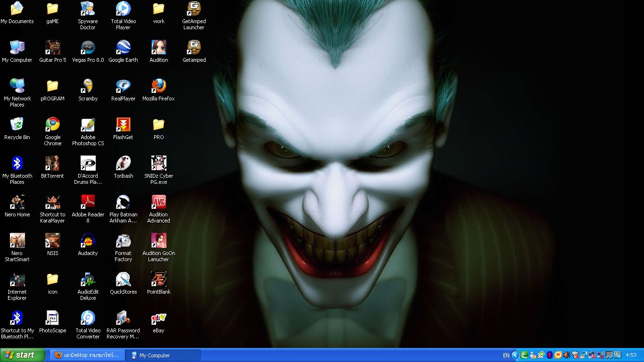The width and height of the screenshot is (644, 362).
Task: Launch the PointBlank game shortcut
Action: pos(158,283)
